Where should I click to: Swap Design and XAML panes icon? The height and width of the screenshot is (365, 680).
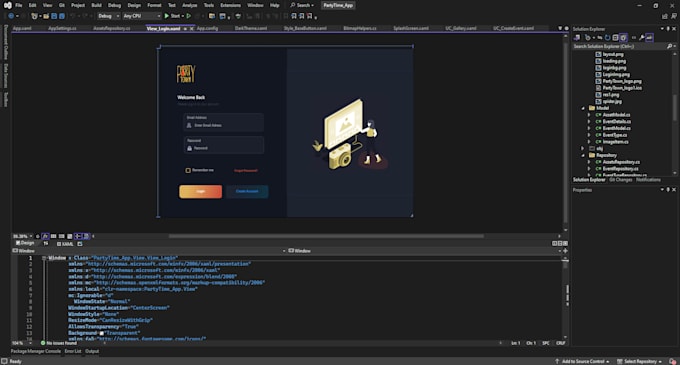(45, 244)
